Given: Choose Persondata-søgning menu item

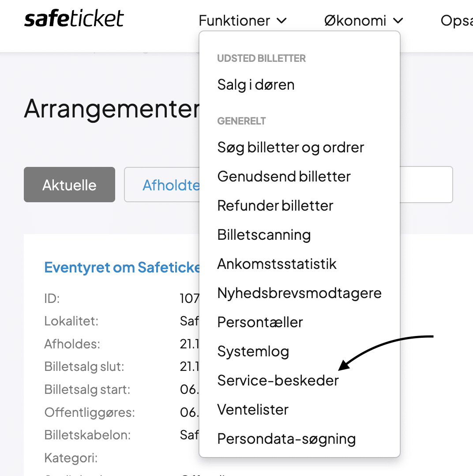Looking at the screenshot, I should click(286, 439).
